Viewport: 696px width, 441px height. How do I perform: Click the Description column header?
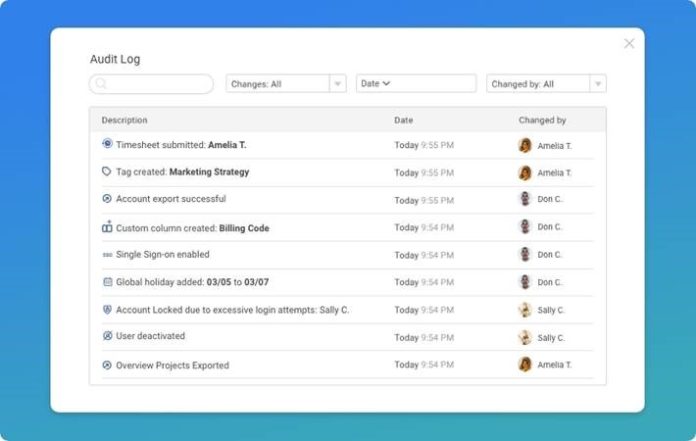124,120
